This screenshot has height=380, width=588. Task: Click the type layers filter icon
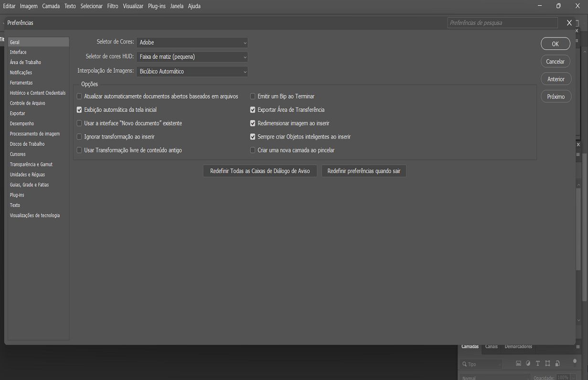point(537,363)
